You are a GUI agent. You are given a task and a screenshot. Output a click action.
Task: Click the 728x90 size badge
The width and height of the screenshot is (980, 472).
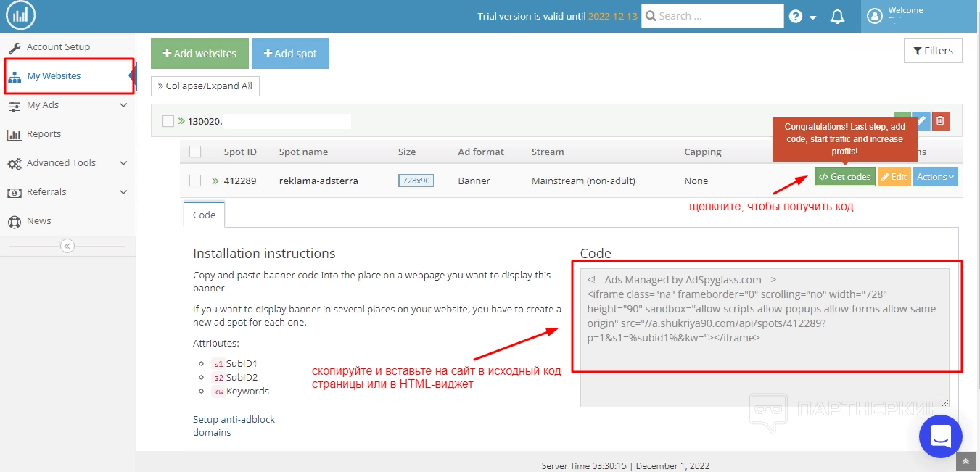coord(416,181)
